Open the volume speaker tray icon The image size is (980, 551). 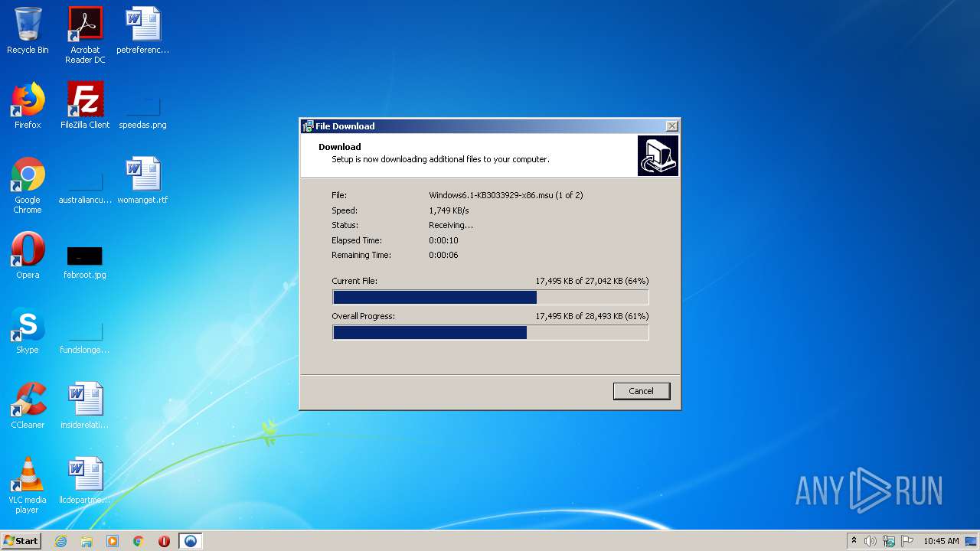click(871, 541)
